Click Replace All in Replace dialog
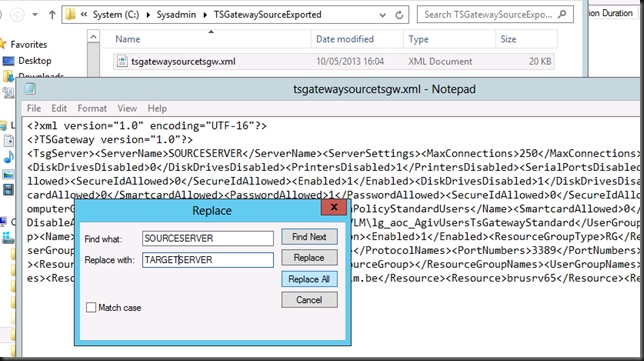This screenshot has height=361, width=644. [x=309, y=279]
